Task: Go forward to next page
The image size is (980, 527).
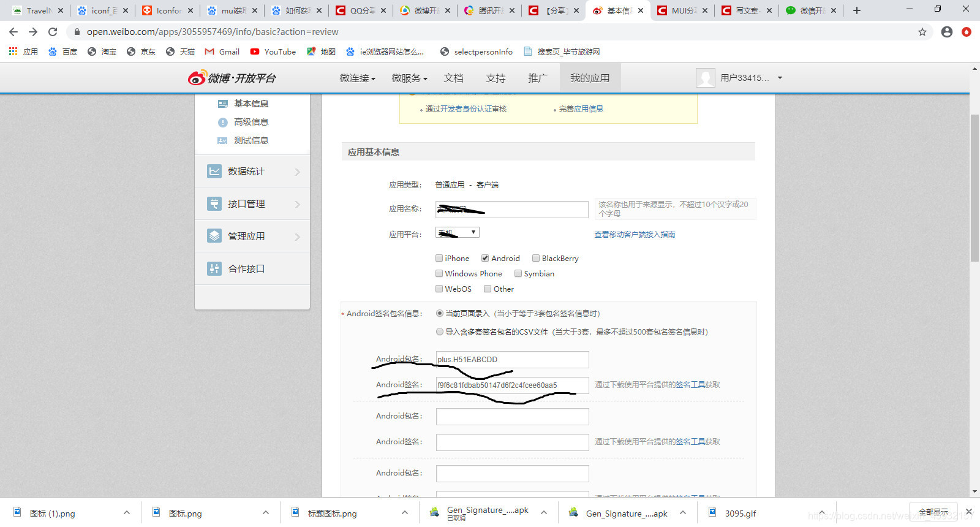Action: [x=33, y=32]
